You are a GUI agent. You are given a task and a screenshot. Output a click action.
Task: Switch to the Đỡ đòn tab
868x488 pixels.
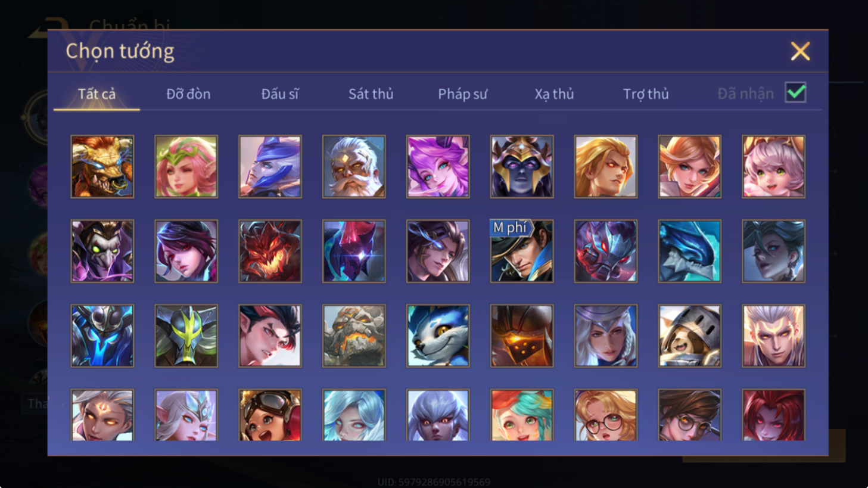click(188, 94)
